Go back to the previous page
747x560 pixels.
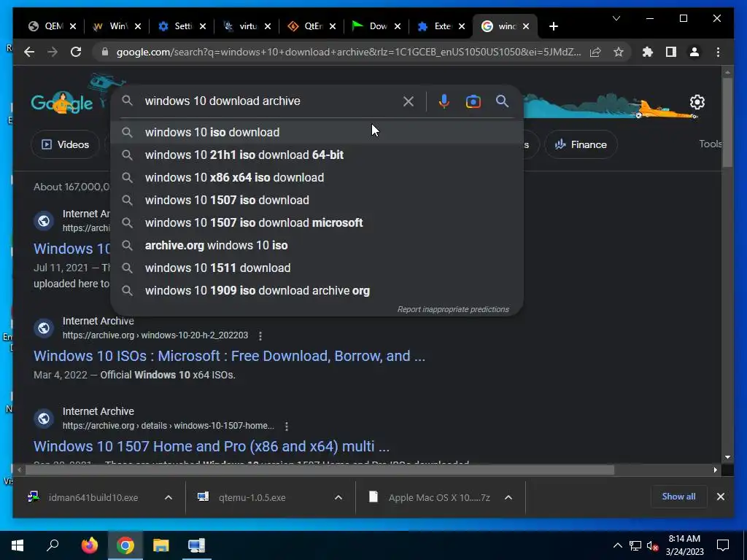pos(29,52)
